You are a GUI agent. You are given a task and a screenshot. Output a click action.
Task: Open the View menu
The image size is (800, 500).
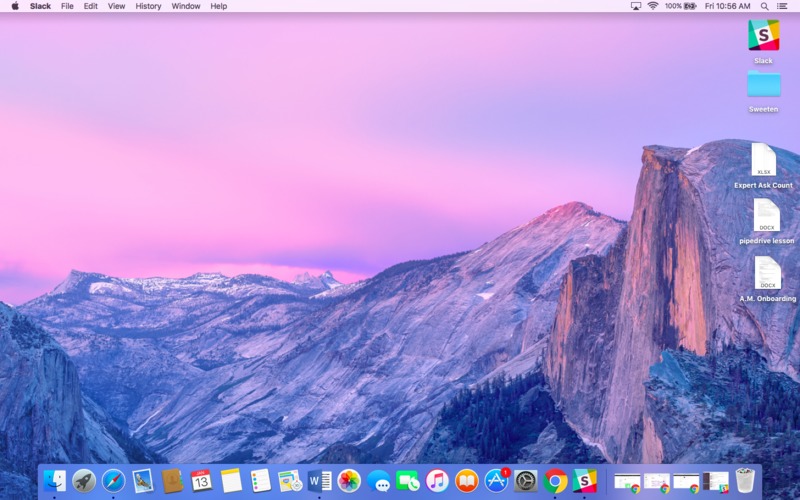tap(116, 6)
